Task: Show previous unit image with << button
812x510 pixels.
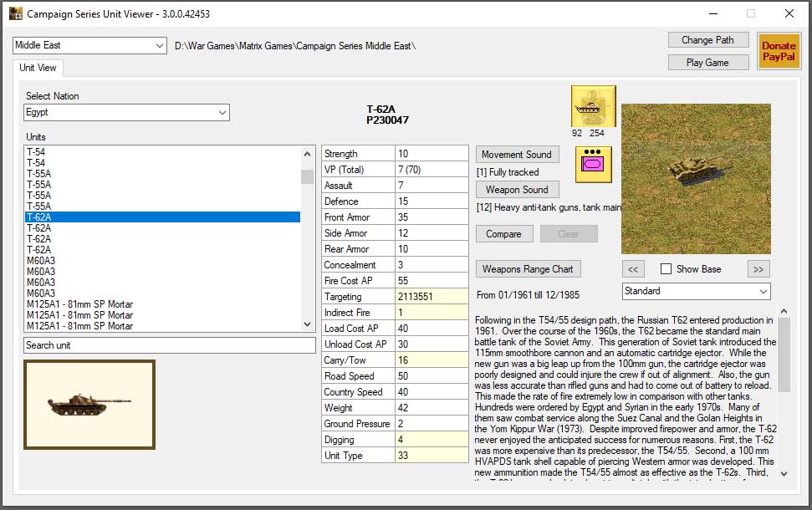Action: (633, 269)
